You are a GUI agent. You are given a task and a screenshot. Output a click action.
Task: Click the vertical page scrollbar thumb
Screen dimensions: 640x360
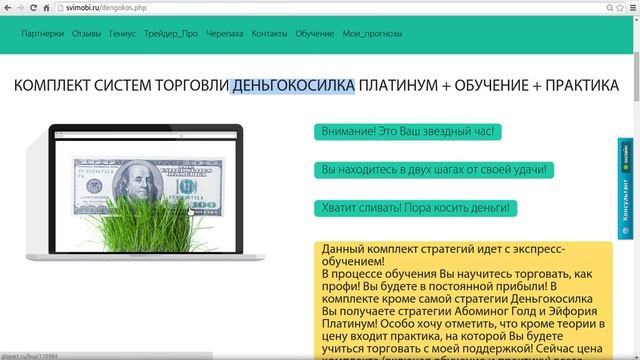(636, 77)
